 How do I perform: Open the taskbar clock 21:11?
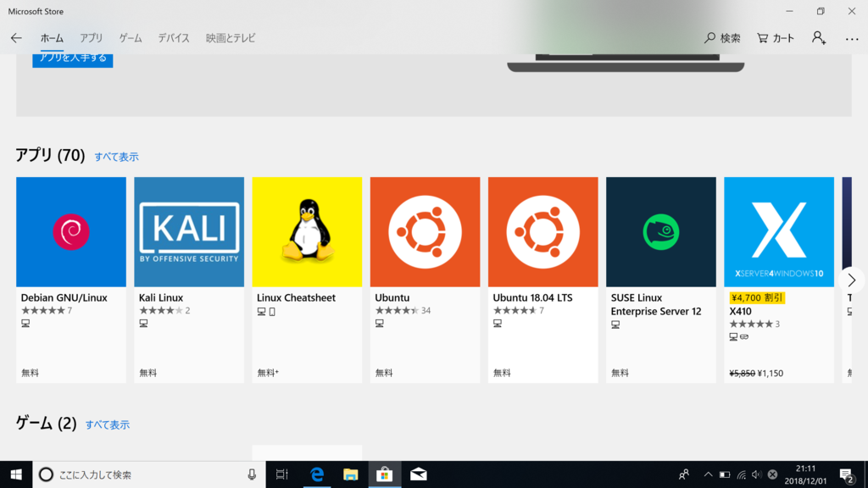[x=805, y=474]
